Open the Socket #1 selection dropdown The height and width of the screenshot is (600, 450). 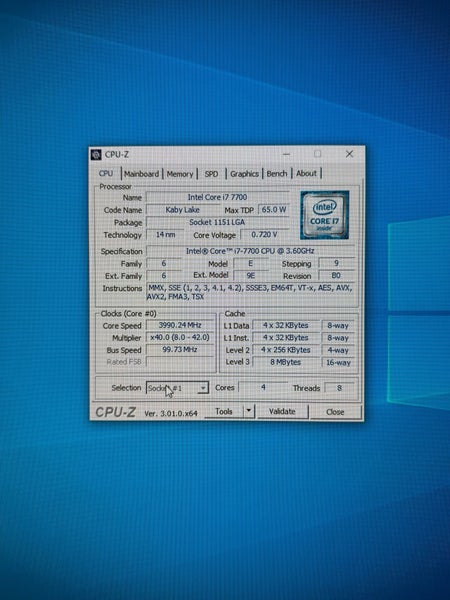178,388
